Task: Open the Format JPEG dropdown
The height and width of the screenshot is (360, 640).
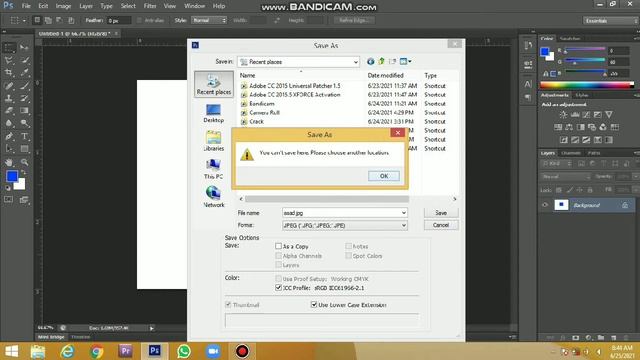Action: pyautogui.click(x=403, y=225)
